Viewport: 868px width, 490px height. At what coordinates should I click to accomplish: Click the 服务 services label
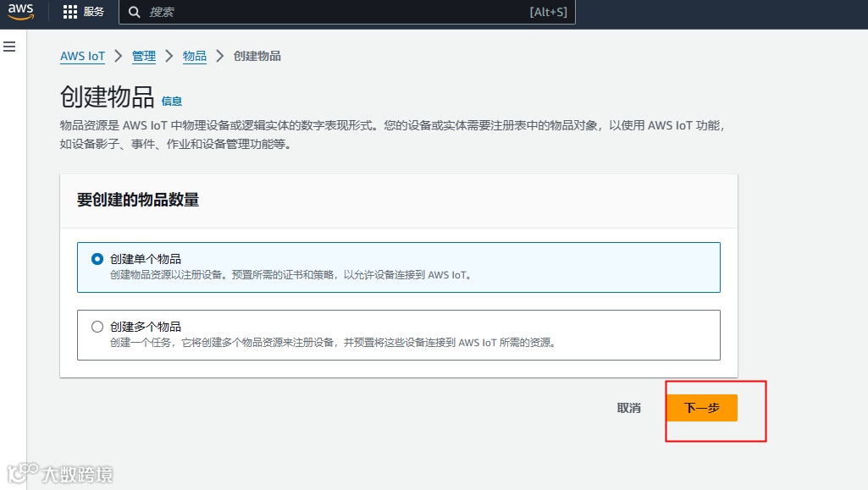pos(93,12)
